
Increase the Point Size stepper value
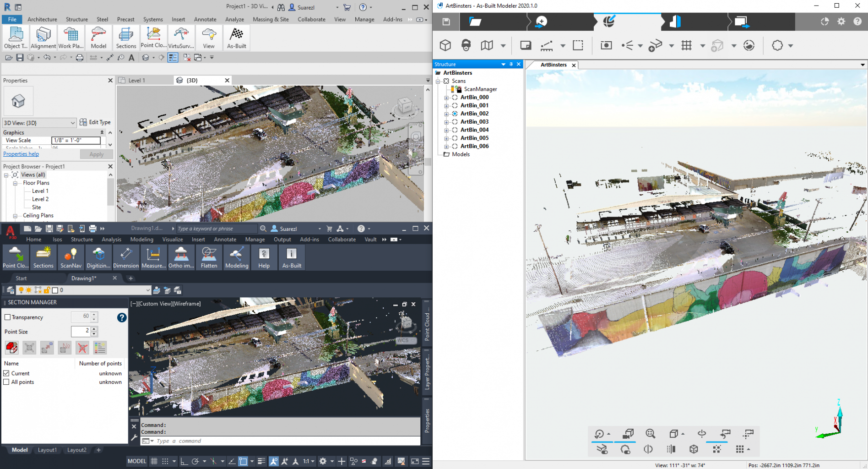pos(94,329)
